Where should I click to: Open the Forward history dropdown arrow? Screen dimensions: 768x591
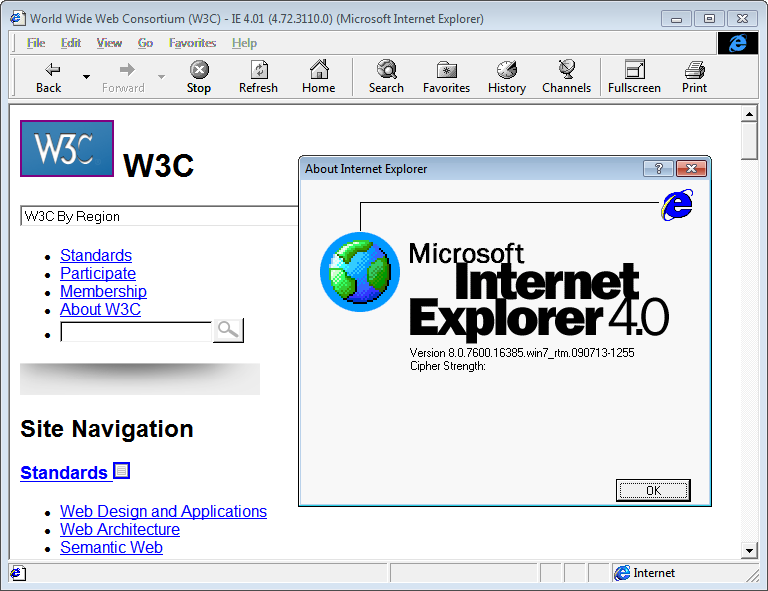pos(161,77)
